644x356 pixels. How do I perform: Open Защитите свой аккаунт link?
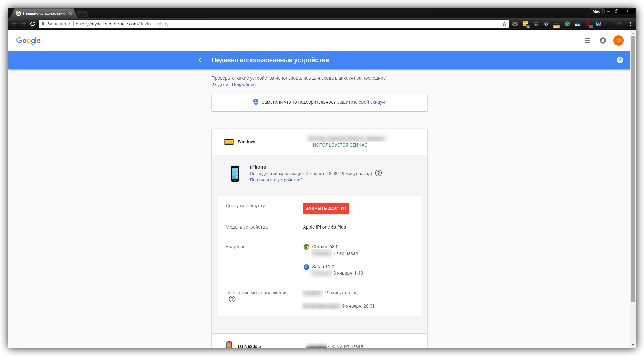click(361, 102)
